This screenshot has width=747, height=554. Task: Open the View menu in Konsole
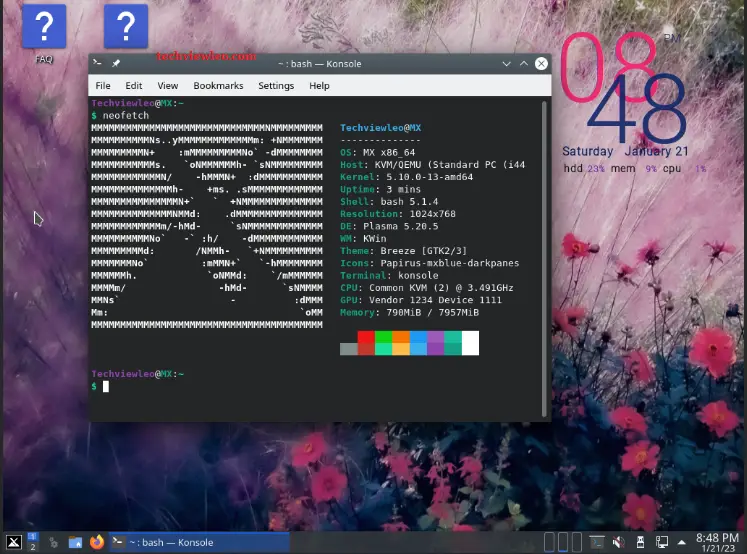[x=168, y=86]
